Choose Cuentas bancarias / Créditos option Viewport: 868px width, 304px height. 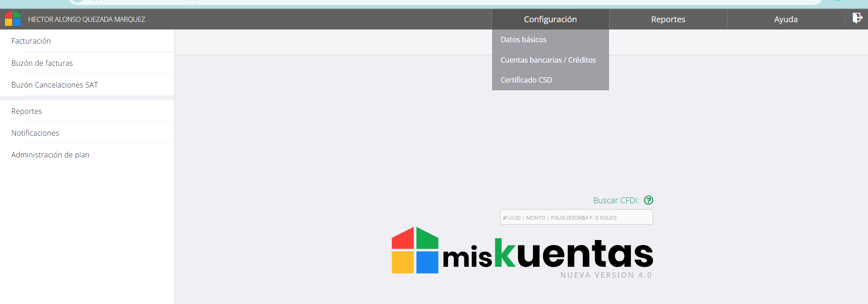pyautogui.click(x=548, y=60)
